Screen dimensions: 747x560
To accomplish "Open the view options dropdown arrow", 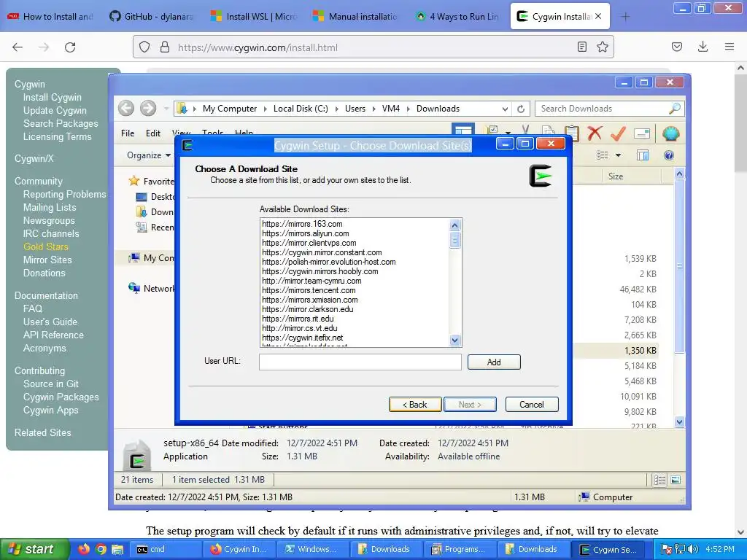I will pyautogui.click(x=618, y=155).
